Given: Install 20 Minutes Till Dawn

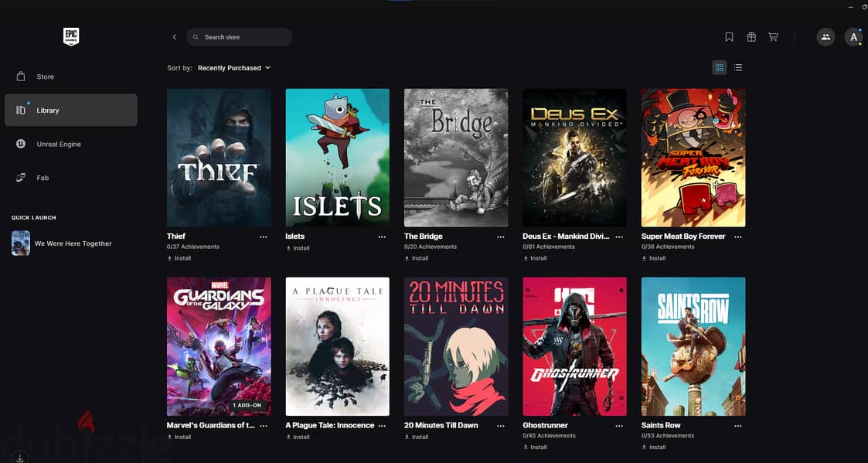Looking at the screenshot, I should [x=417, y=437].
